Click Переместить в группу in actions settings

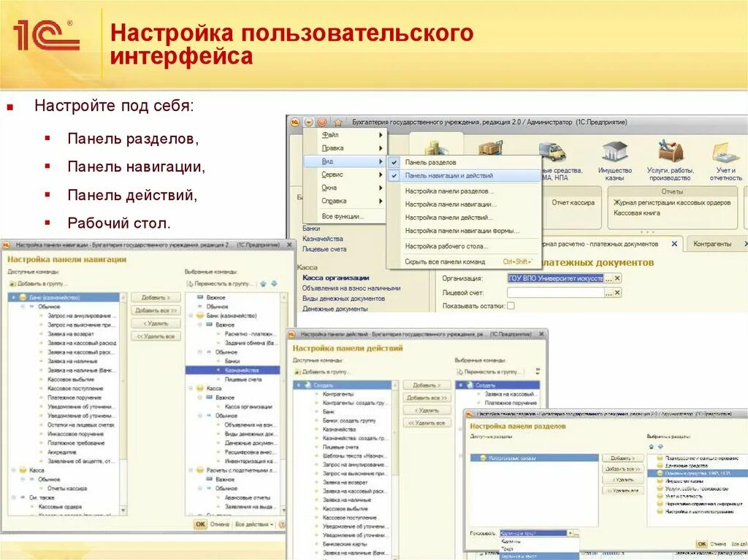tap(490, 372)
